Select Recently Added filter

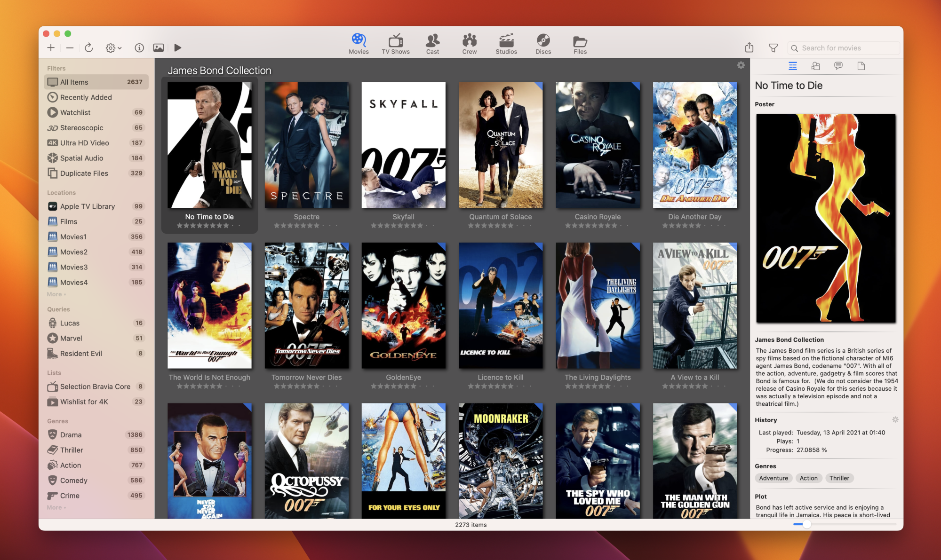click(x=96, y=97)
